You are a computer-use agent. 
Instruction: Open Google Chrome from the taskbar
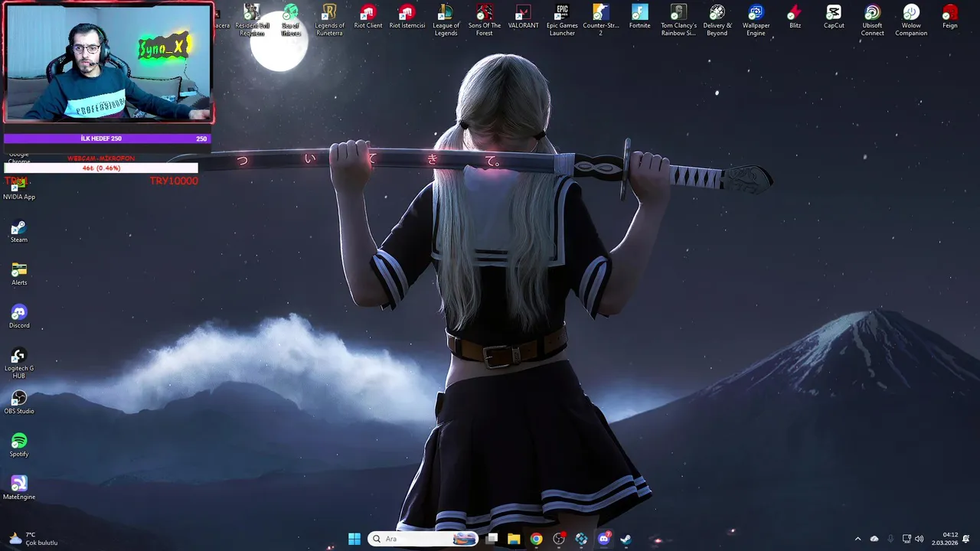(x=536, y=539)
